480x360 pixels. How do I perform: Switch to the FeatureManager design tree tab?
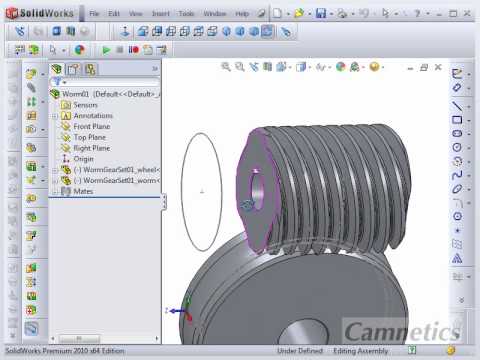(57, 69)
